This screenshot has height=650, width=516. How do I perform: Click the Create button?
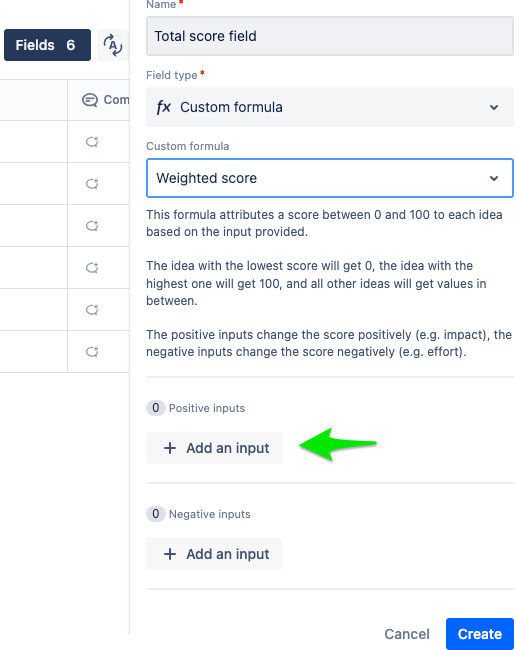pos(480,634)
